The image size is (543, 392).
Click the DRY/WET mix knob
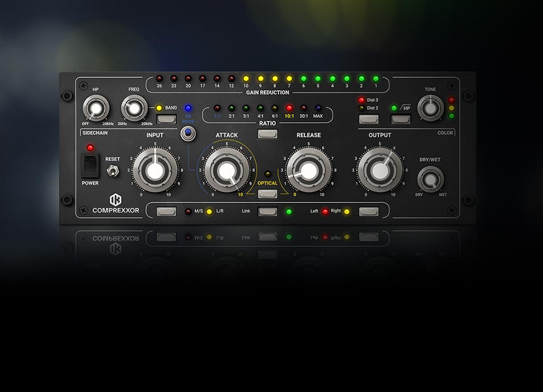pos(430,180)
